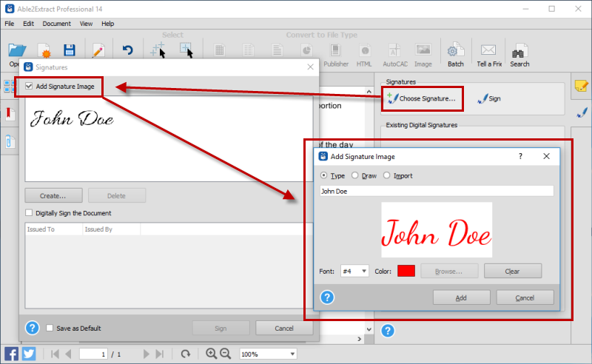Open the attachments paperclip panel icon

coord(10,141)
